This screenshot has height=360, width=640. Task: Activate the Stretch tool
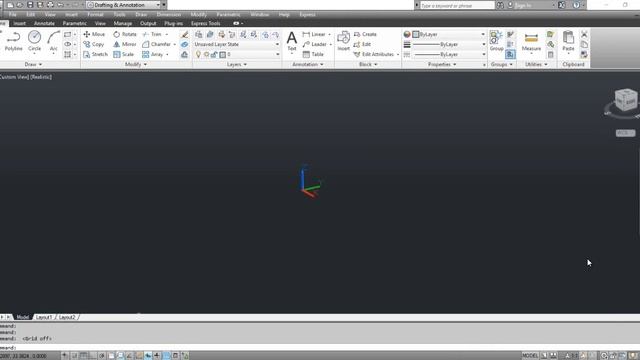(x=96, y=54)
